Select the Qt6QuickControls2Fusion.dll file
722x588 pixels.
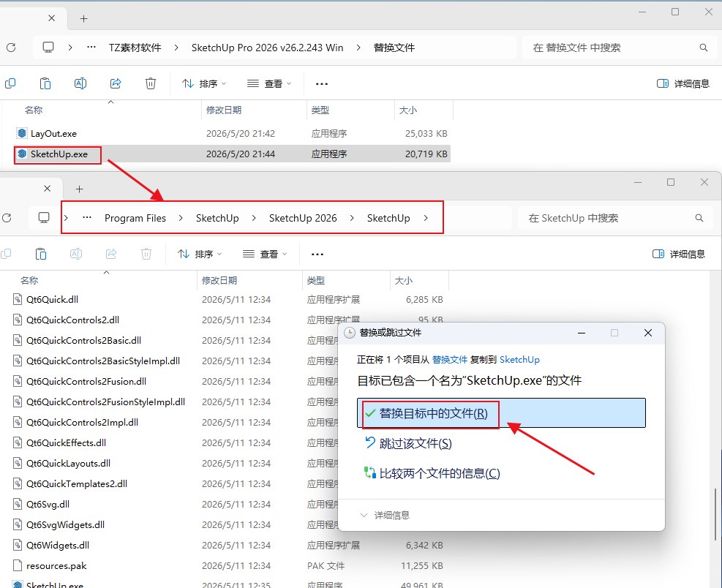(86, 381)
